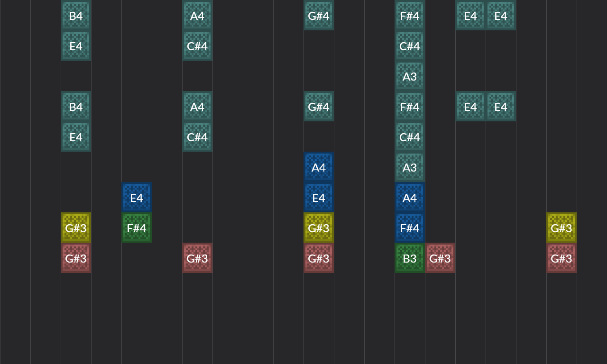This screenshot has width=607, height=364.
Task: Select red G#3 block below blue-yellow stack
Action: 319,258
